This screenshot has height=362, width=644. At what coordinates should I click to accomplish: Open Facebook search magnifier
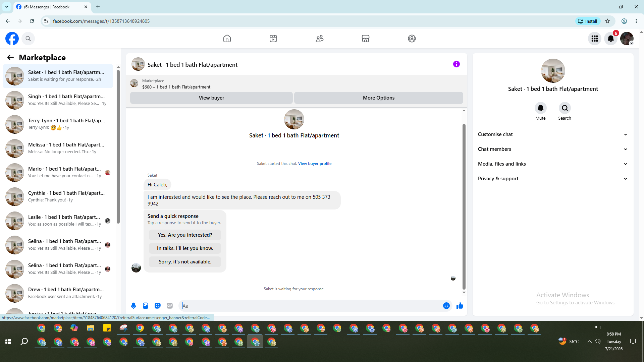click(28, 39)
